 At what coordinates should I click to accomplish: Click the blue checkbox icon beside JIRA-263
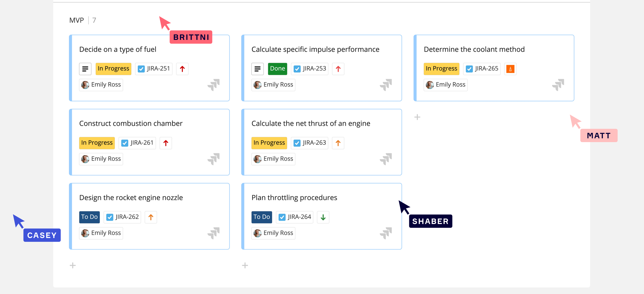(x=297, y=143)
